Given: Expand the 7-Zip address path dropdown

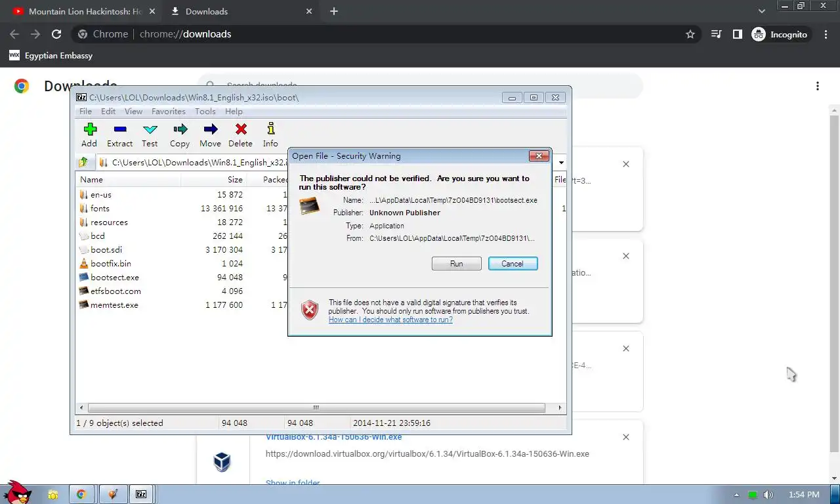Looking at the screenshot, I should (561, 162).
